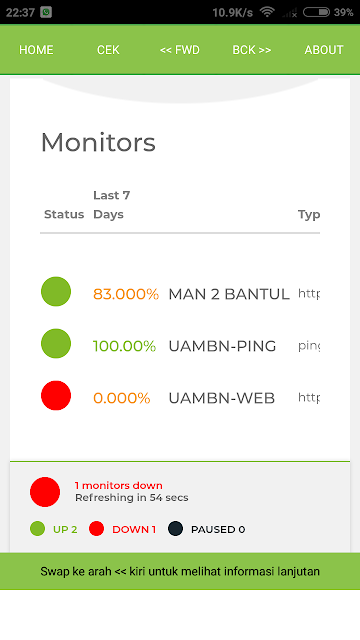Tap the red status circle for UAMBN-WEB

[x=56, y=396]
